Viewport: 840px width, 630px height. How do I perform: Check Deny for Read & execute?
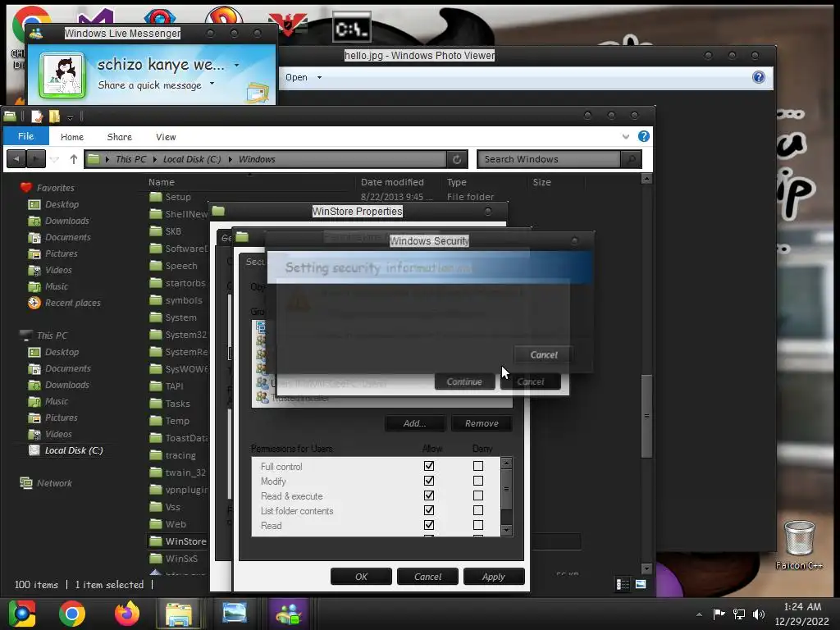(478, 495)
